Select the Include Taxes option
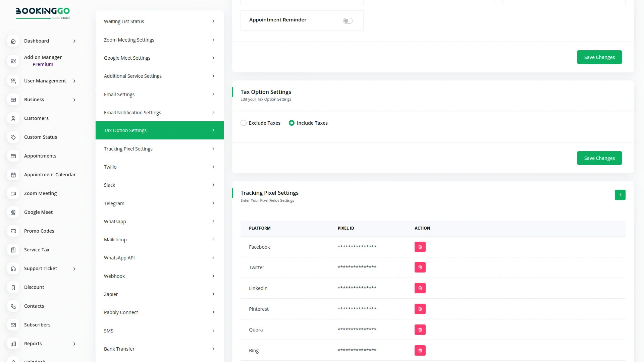The width and height of the screenshot is (644, 362). 292,123
